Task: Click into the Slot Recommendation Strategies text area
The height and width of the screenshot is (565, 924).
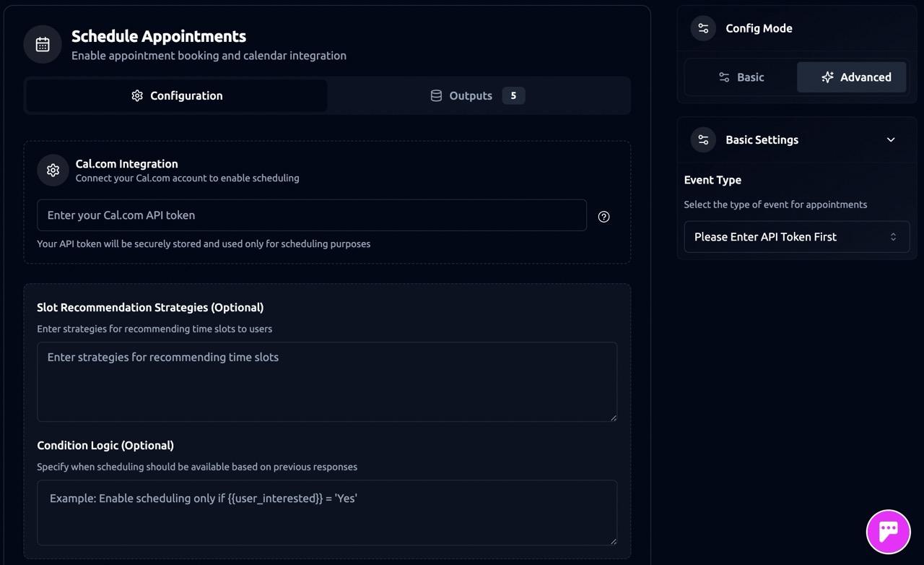Action: [326, 381]
